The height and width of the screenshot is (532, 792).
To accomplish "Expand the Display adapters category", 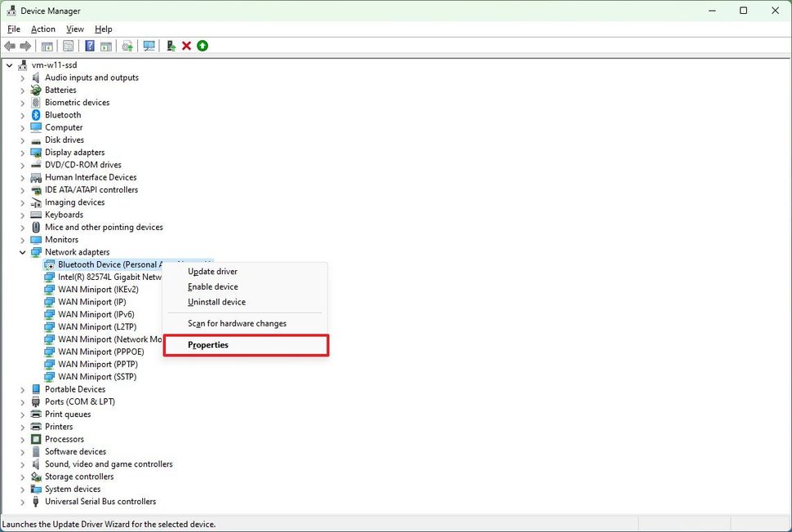I will pyautogui.click(x=22, y=152).
